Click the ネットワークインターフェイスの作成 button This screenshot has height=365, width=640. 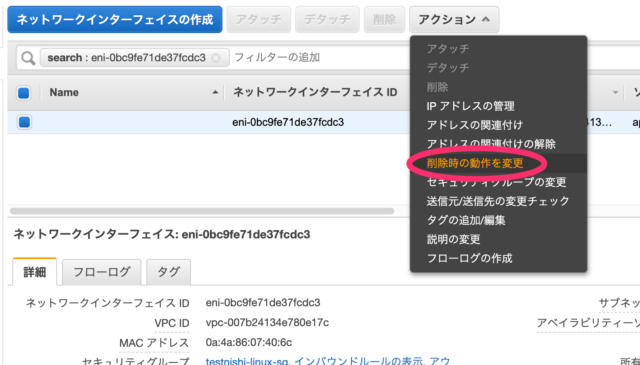[x=115, y=19]
